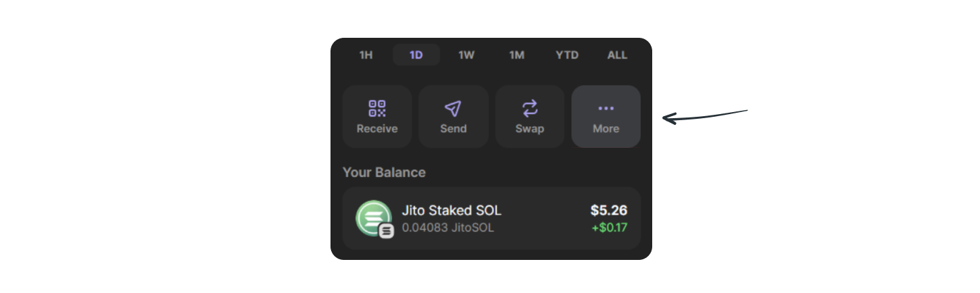Click the Send paper plane icon

click(453, 109)
